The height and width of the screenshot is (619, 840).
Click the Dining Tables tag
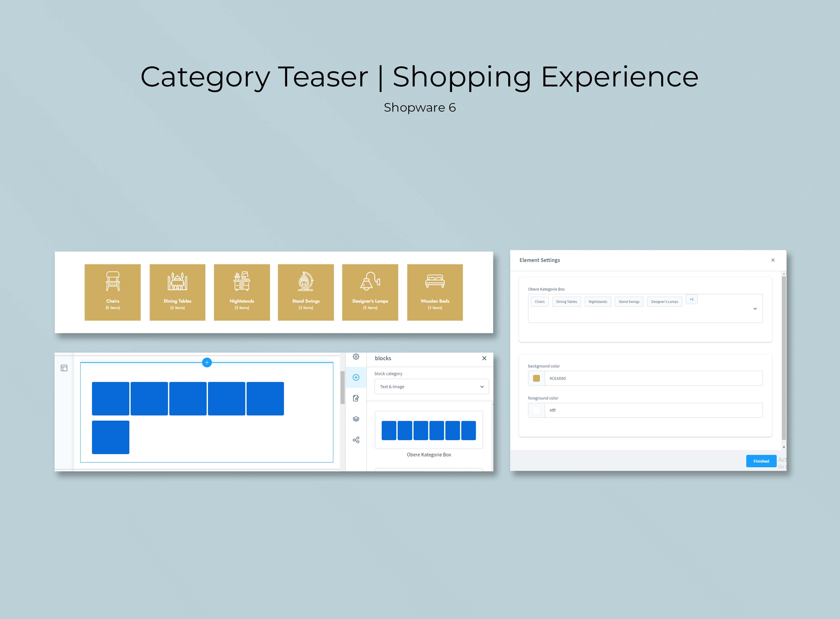point(567,302)
